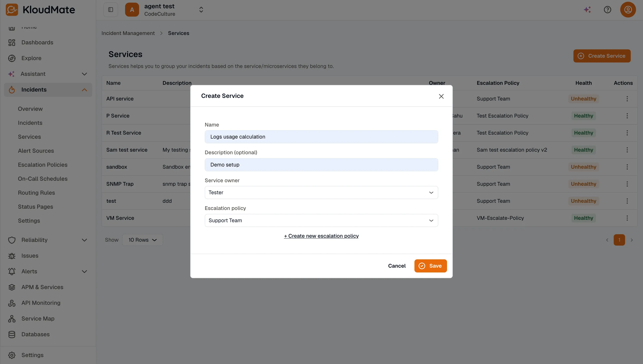Open actions menu for VM Service row

pos(627,218)
